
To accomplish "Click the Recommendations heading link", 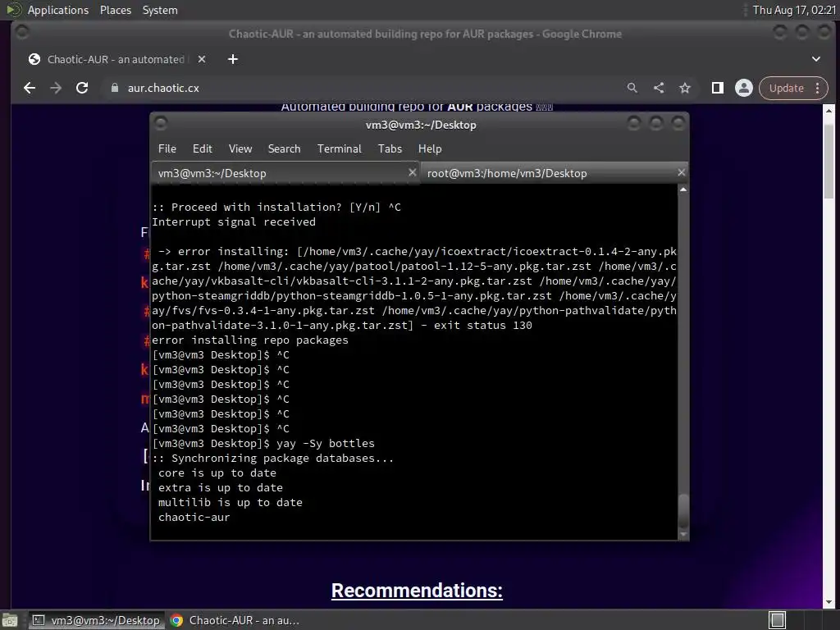I will (417, 591).
